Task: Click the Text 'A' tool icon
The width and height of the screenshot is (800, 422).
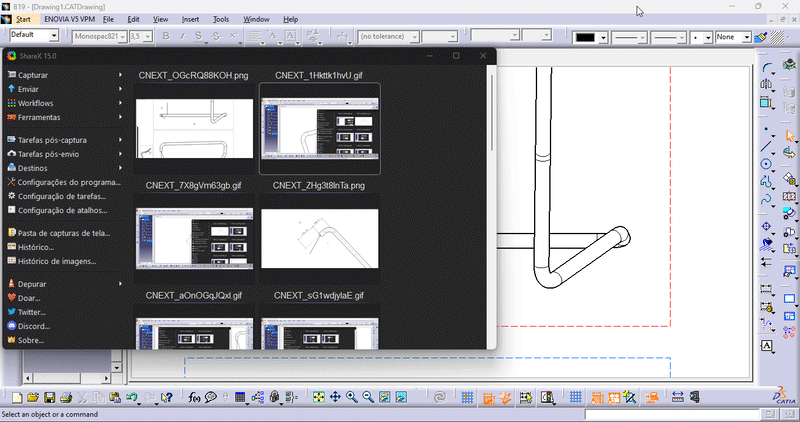Action: (x=766, y=346)
